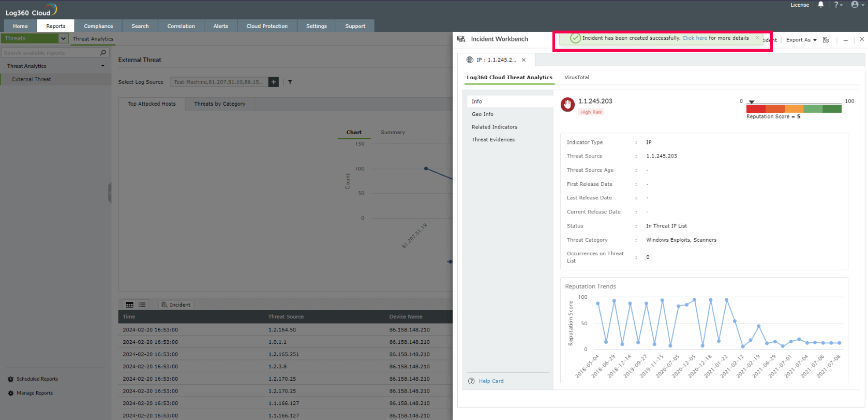The height and width of the screenshot is (420, 868).
Task: Close the IP 1.1.245.2 tab
Action: pyautogui.click(x=523, y=60)
